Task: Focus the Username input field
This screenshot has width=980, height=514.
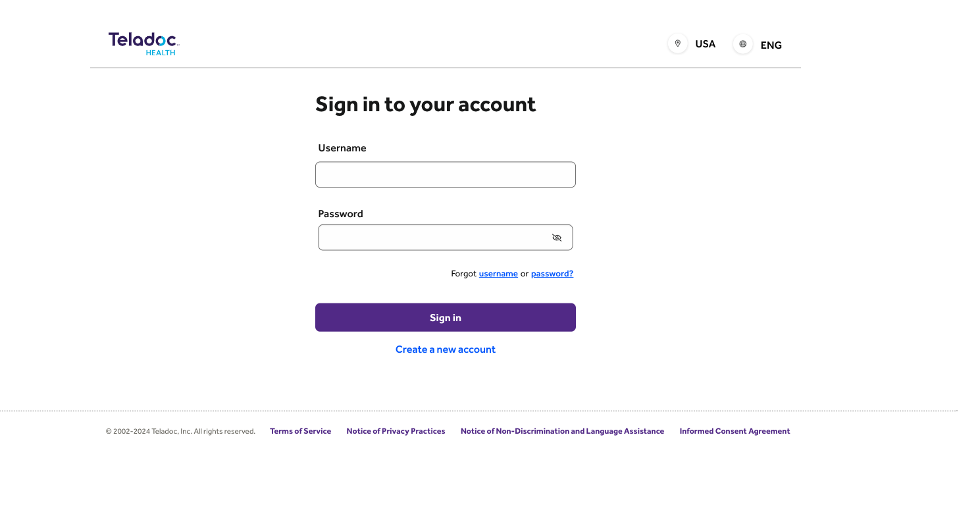Action: pos(445,174)
